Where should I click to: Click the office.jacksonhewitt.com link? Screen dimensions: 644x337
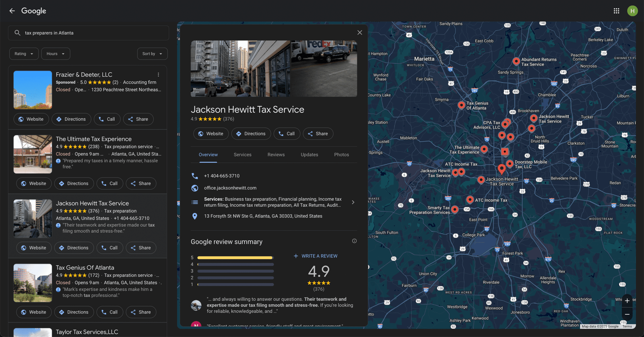coord(230,188)
